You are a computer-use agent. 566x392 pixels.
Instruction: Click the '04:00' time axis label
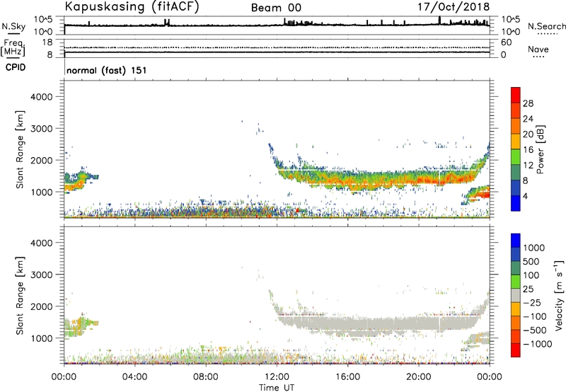pyautogui.click(x=134, y=377)
